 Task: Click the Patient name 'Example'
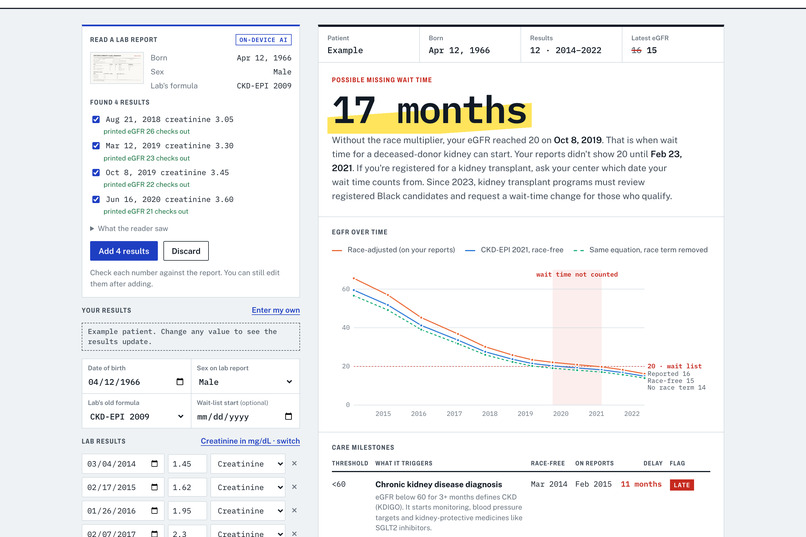[x=345, y=50]
